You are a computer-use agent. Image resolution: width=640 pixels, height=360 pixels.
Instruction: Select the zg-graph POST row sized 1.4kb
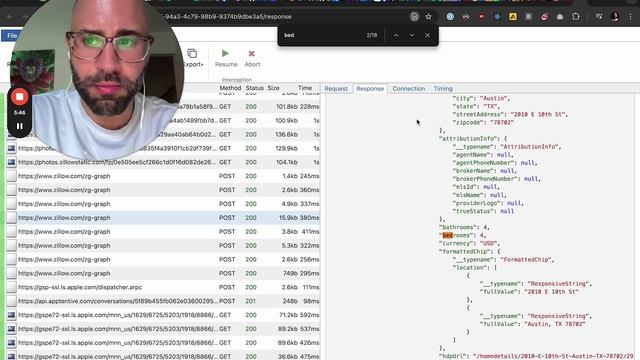[162, 176]
